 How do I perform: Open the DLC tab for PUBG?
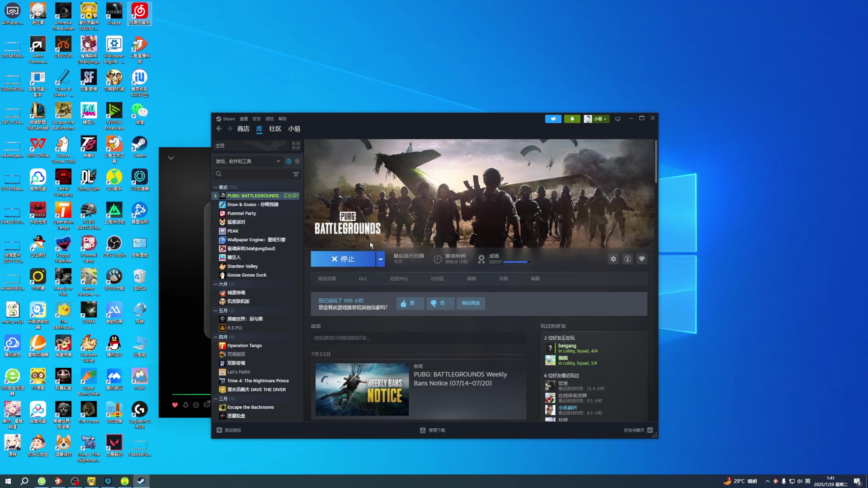click(363, 279)
